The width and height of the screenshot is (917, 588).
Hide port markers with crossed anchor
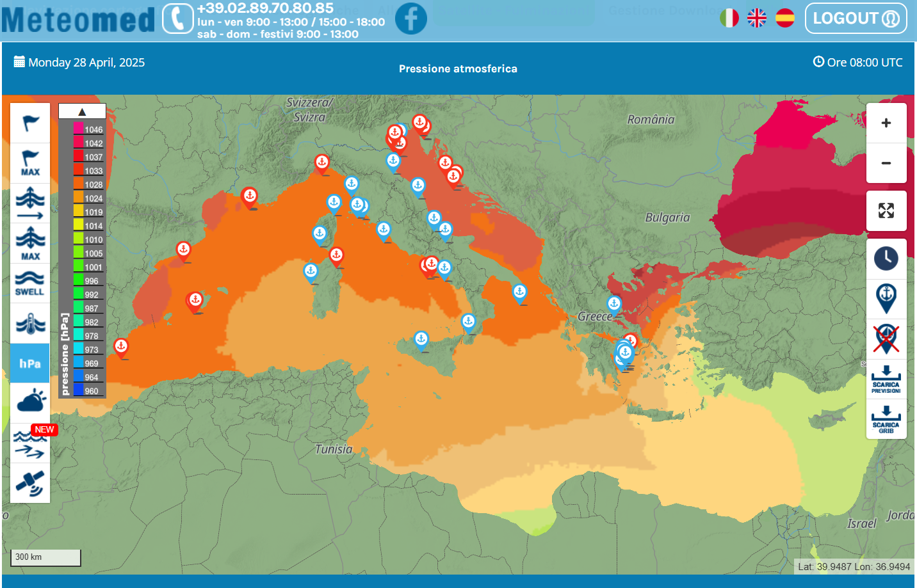coord(886,339)
